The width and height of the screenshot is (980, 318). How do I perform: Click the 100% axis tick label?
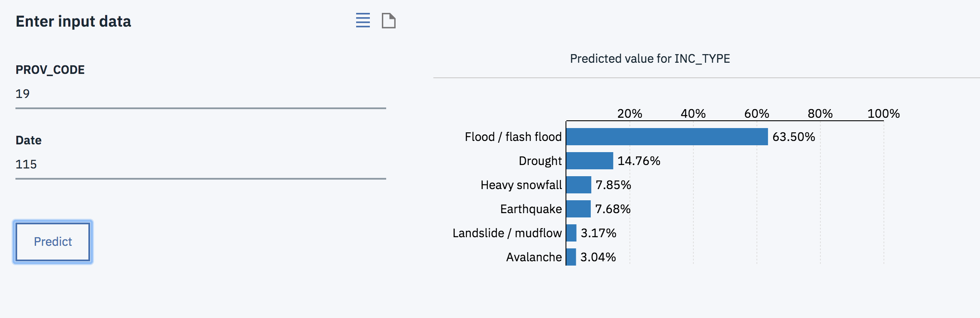click(x=883, y=113)
